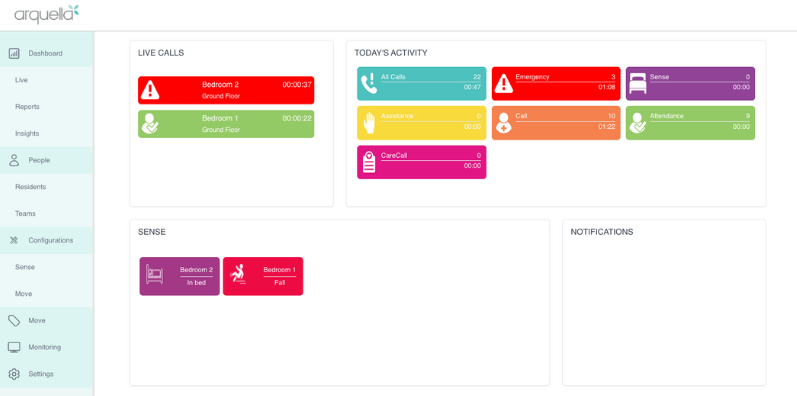Select the People section label

tap(39, 160)
